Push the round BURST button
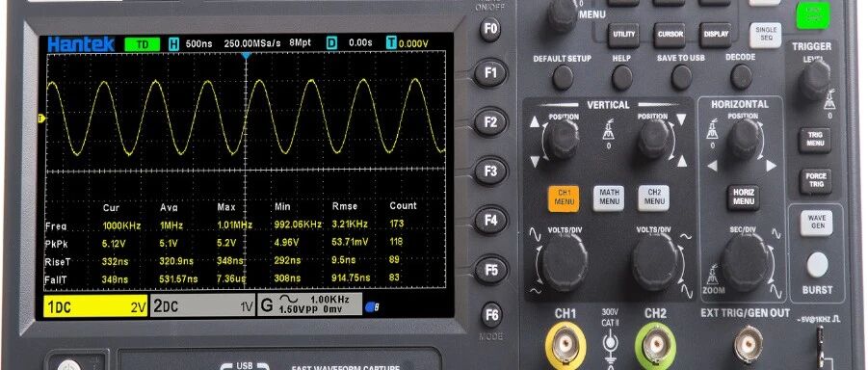The image size is (868, 370). point(817,265)
